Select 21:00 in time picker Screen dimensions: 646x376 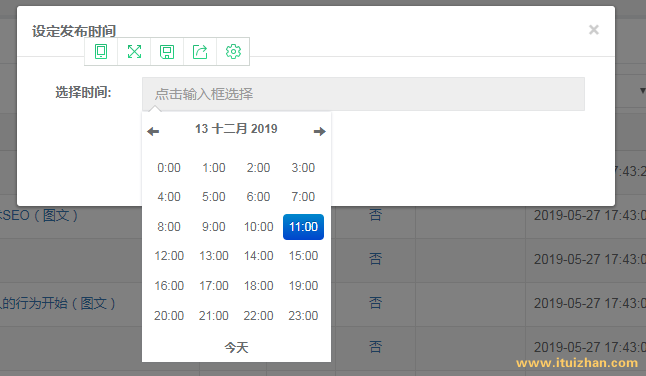214,315
